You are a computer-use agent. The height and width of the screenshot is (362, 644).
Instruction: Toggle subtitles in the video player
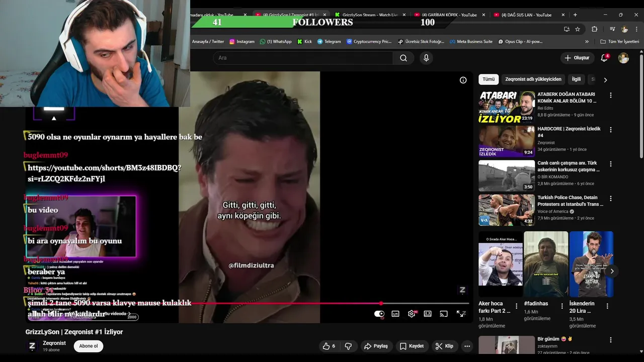[395, 314]
